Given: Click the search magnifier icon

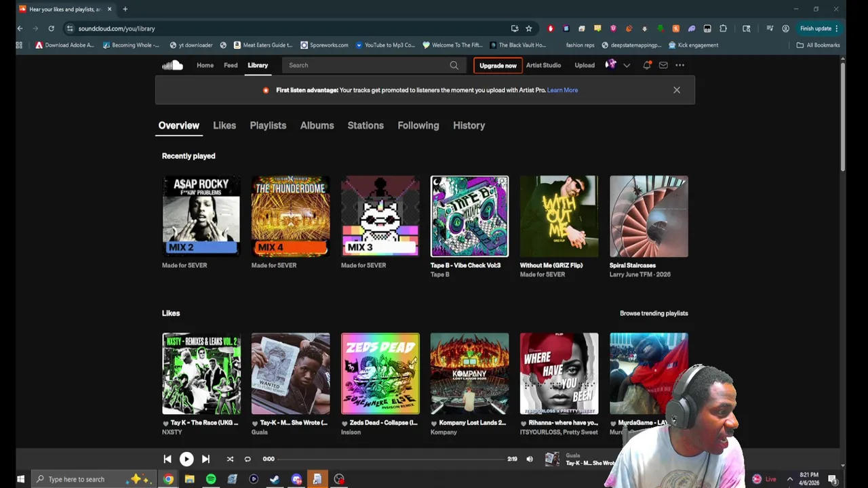Looking at the screenshot, I should pos(454,65).
